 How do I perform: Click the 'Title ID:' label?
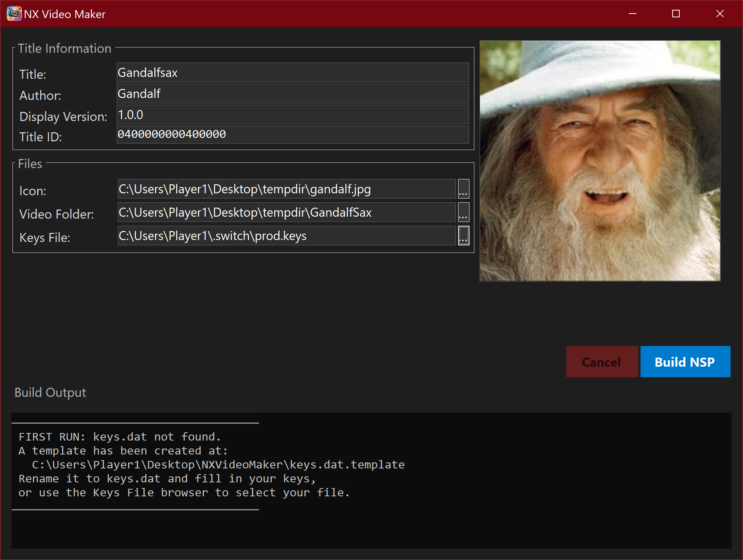click(x=40, y=137)
